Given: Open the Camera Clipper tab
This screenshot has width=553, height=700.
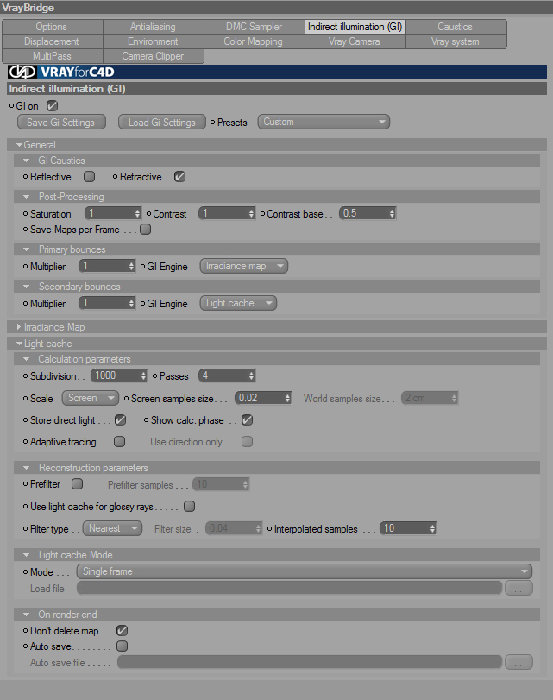Looking at the screenshot, I should click(x=153, y=56).
